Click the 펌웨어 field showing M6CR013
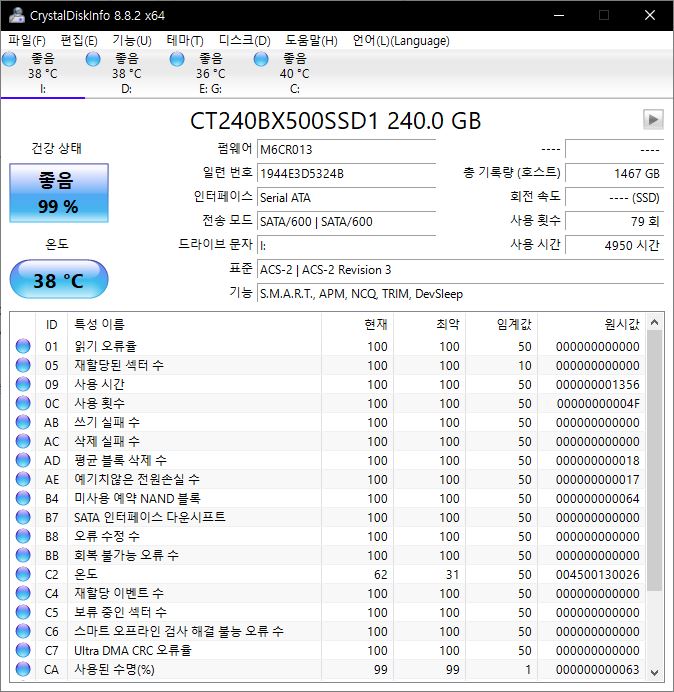Screen dimensions: 674x692 346,149
